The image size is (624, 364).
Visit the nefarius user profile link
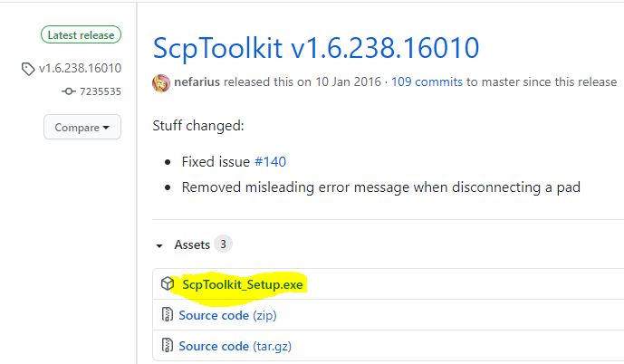(x=197, y=82)
